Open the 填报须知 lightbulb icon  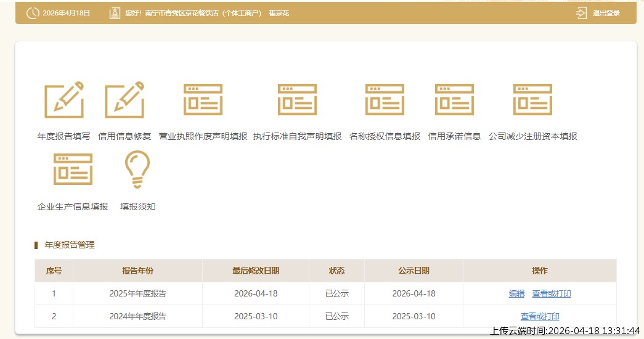tap(137, 169)
